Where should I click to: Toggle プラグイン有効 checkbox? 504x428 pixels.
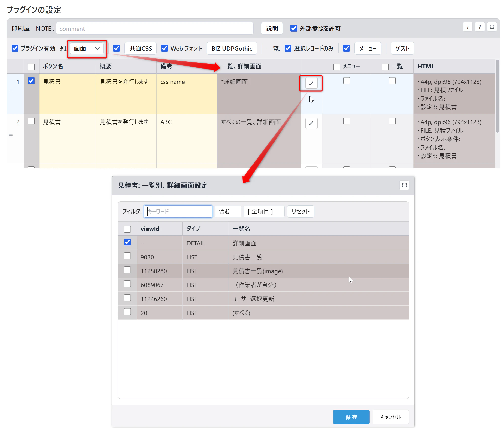tap(15, 48)
